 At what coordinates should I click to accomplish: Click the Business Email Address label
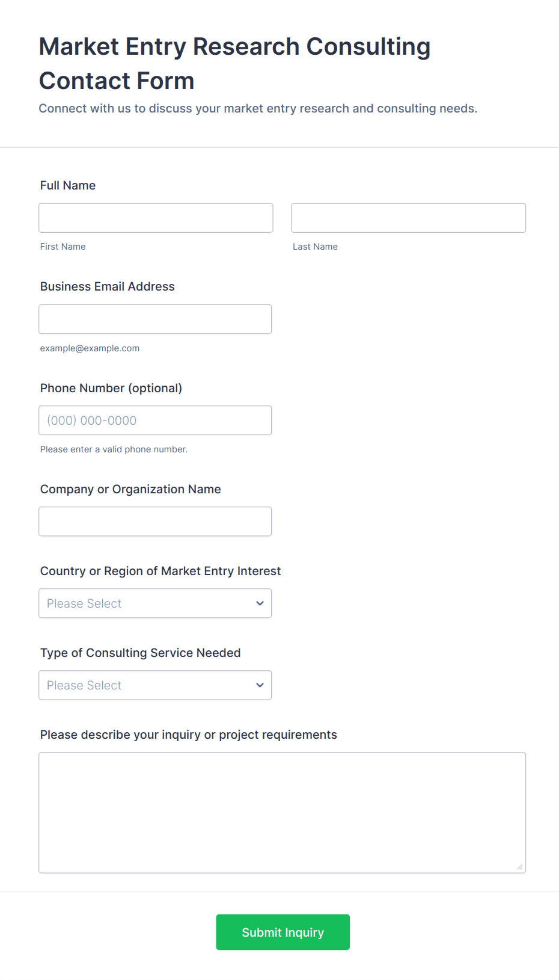[108, 286]
